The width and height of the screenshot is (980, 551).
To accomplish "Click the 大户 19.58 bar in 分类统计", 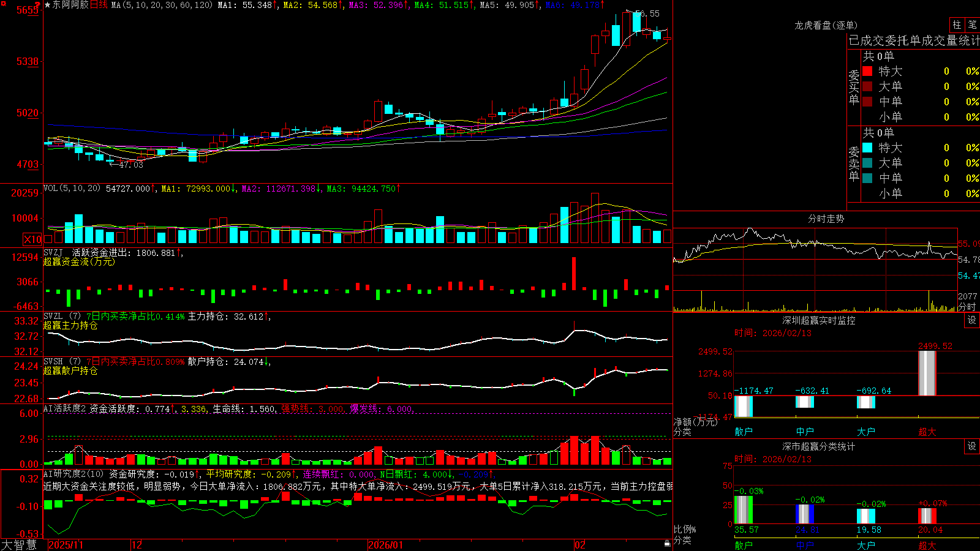I will [866, 516].
